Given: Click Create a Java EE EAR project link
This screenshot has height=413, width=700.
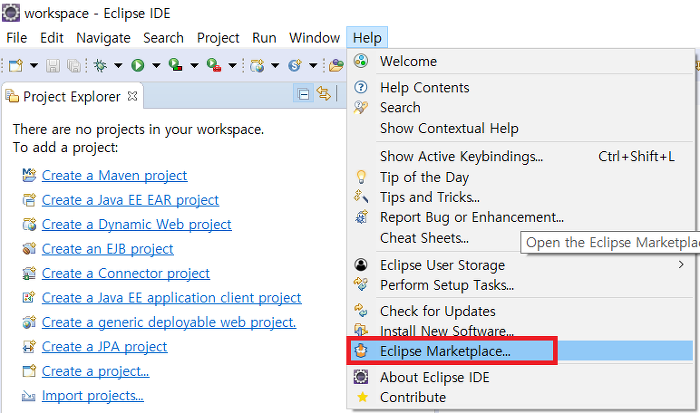Looking at the screenshot, I should (x=130, y=200).
